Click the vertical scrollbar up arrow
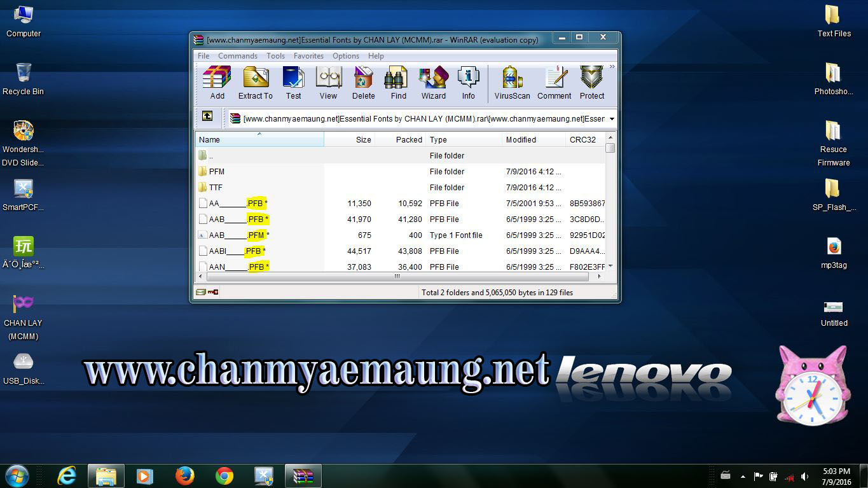 tap(610, 137)
